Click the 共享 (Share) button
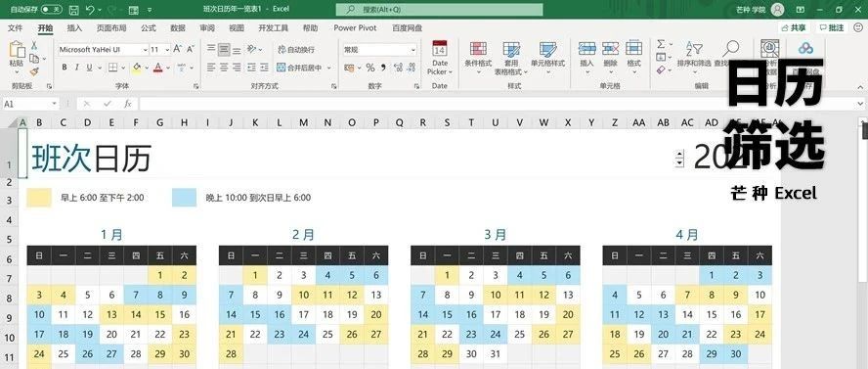This screenshot has height=369, width=868. [x=795, y=27]
